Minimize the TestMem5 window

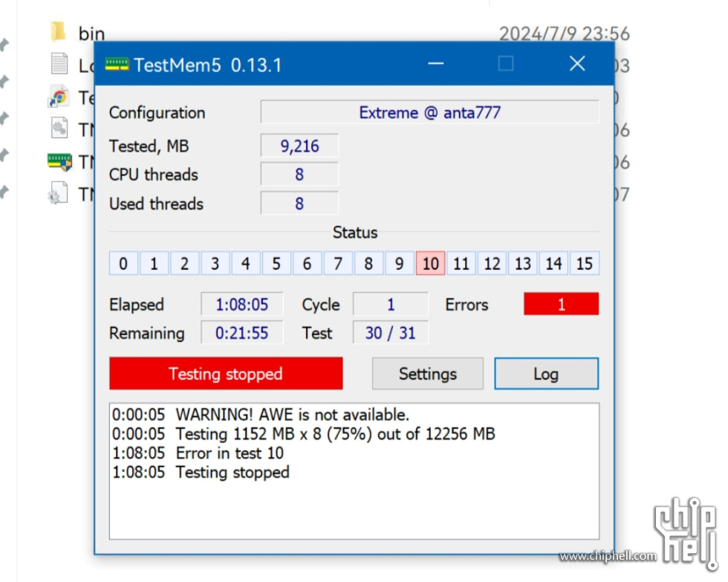point(435,64)
